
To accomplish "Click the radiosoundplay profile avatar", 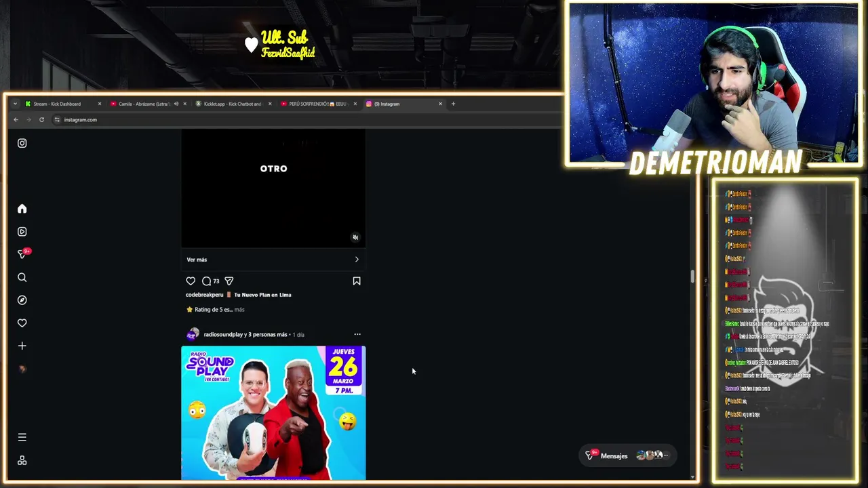I will click(x=193, y=334).
